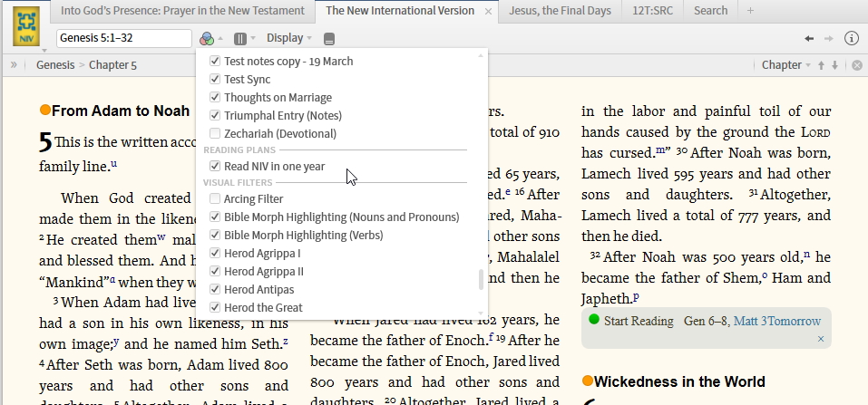Open footnote f after father of Enoch
The image size is (868, 405).
[491, 336]
